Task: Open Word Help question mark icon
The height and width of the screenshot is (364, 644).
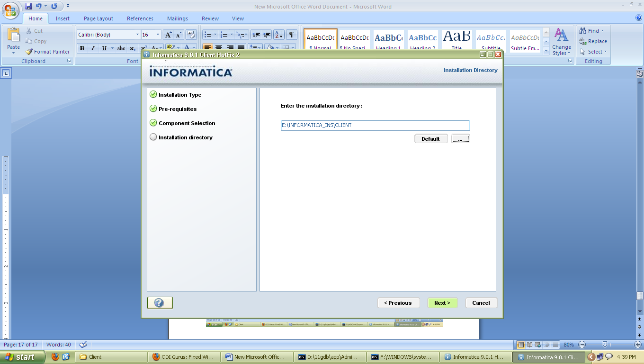Action: pos(639,18)
